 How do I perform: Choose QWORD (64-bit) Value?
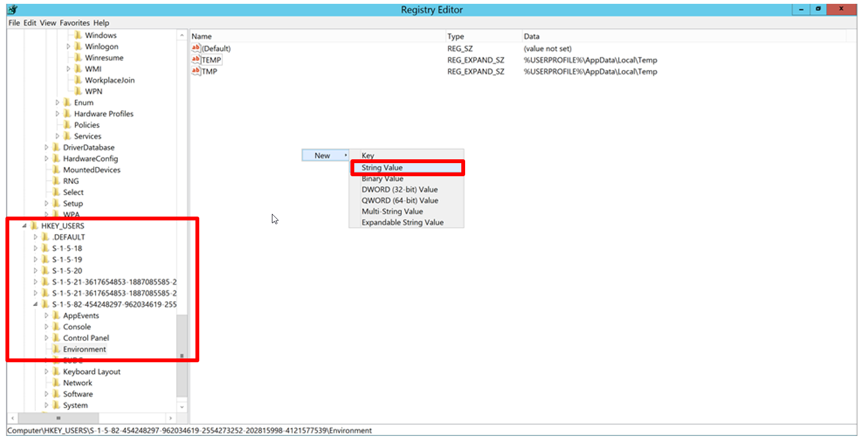click(x=407, y=200)
